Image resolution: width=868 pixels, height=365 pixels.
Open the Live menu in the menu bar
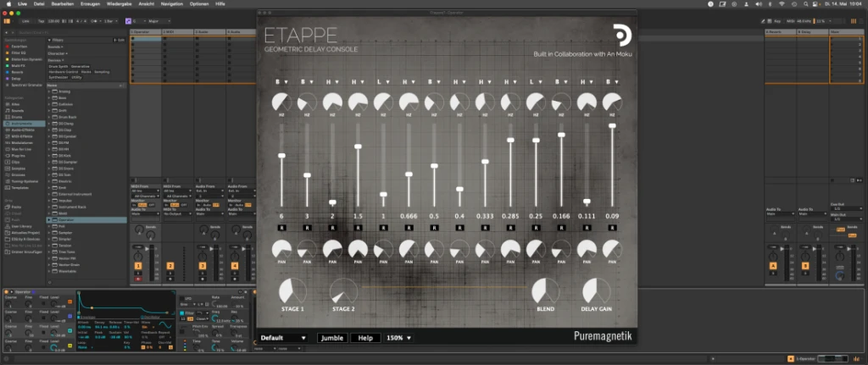(22, 3)
